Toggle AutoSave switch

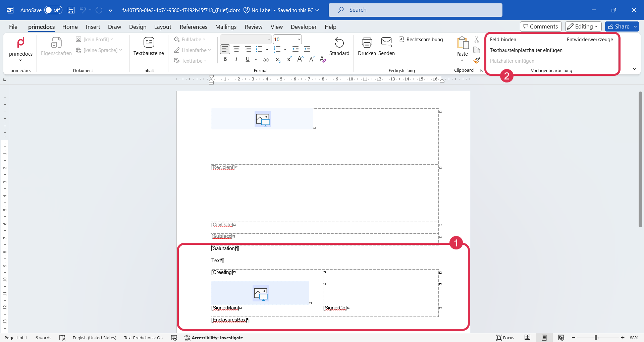coord(53,10)
